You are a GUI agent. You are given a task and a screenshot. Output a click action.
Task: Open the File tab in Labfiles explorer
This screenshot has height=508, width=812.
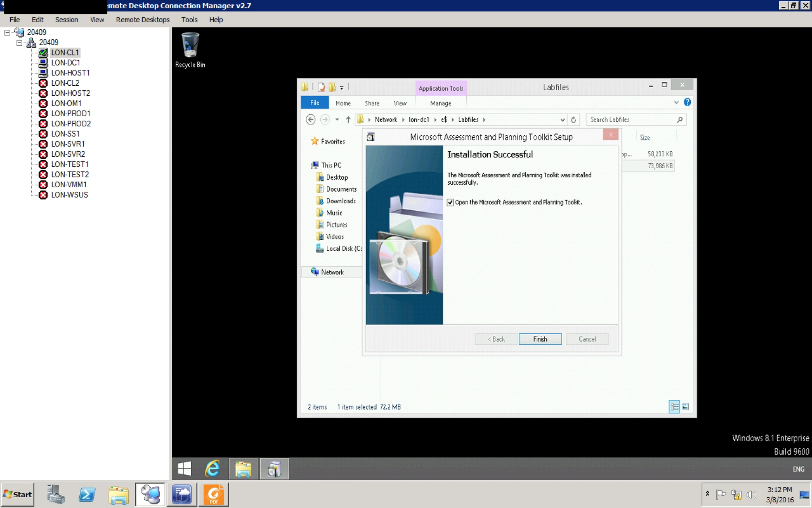[315, 102]
